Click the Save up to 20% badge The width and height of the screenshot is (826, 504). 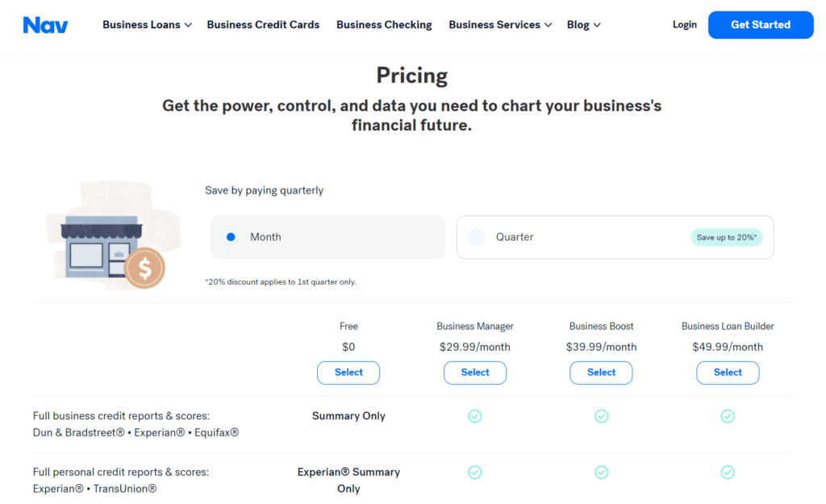pyautogui.click(x=726, y=238)
